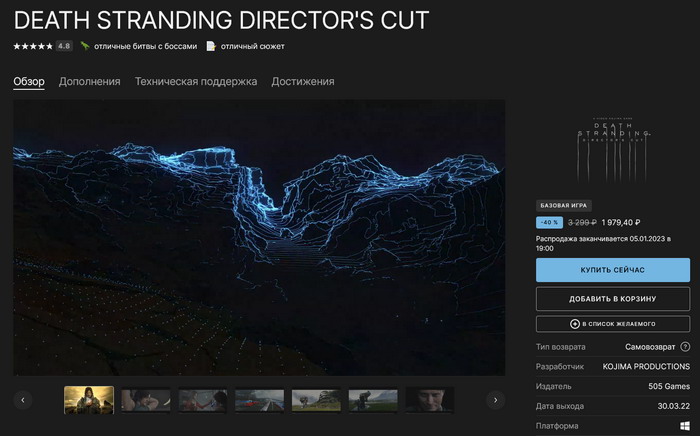Click the KOJIMA PRODUCTIONS developer link
Image resolution: width=700 pixels, height=436 pixels.
[x=646, y=366]
